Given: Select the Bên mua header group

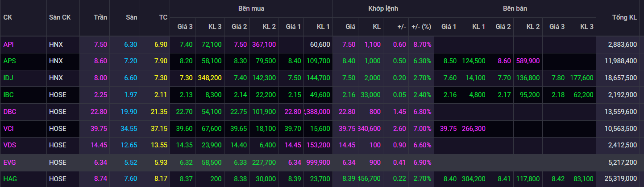Looking at the screenshot, I should [251, 8].
